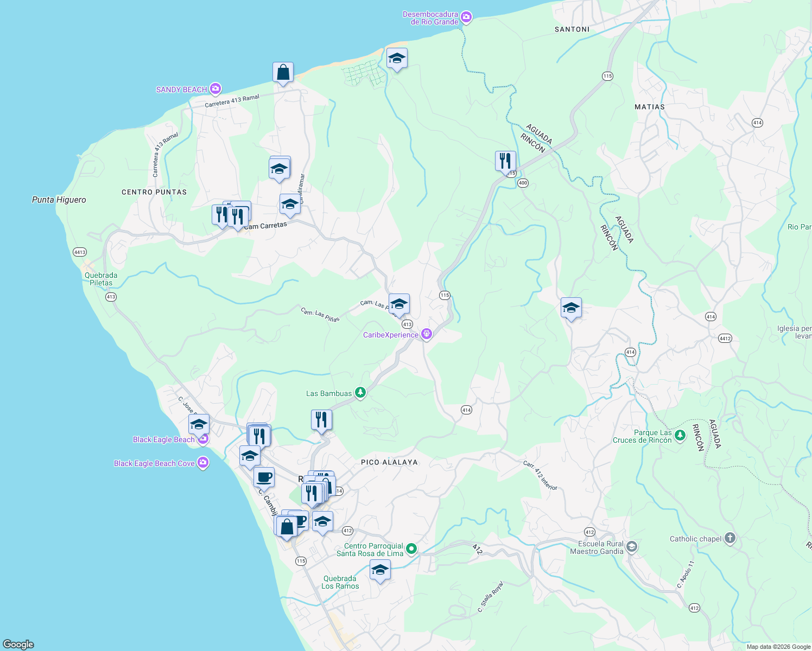
Task: Click the restaurant marker near route 115 and 400
Action: [505, 161]
